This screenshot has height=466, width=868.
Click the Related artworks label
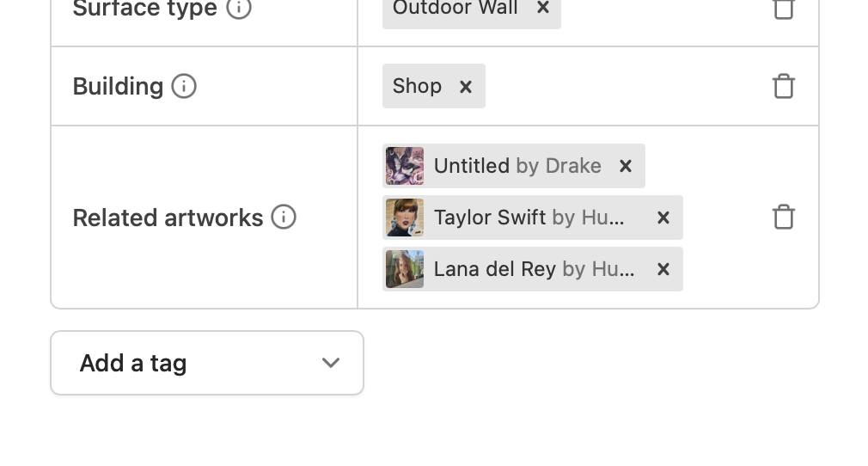pos(168,218)
